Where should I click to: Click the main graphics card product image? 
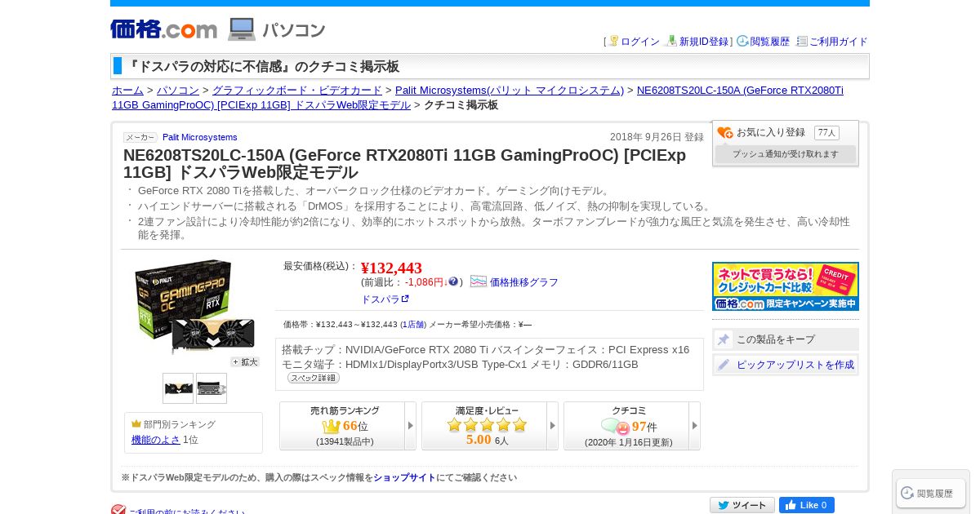(x=193, y=308)
